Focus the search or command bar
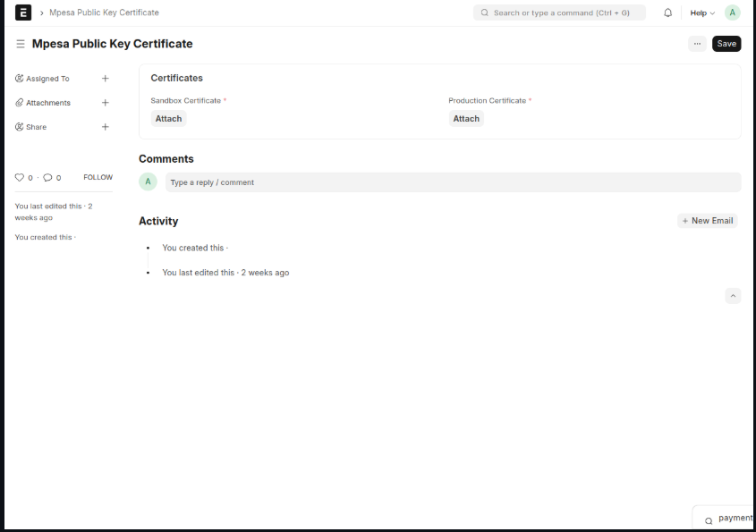756x532 pixels. [x=559, y=13]
